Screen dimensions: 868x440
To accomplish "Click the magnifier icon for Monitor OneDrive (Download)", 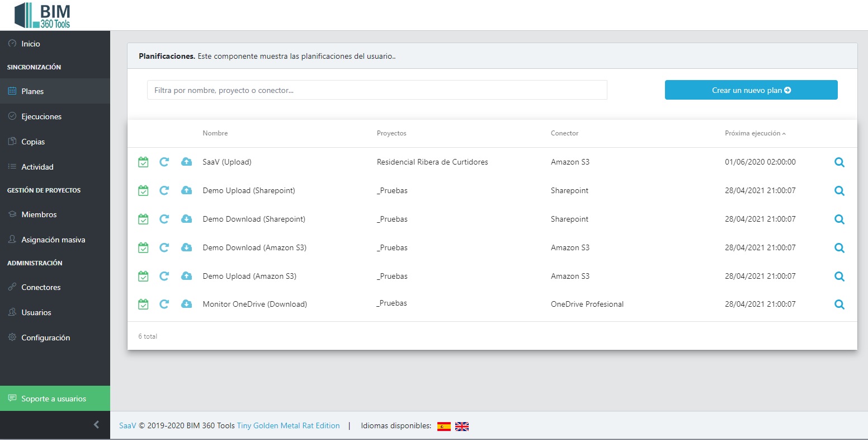I will (839, 305).
